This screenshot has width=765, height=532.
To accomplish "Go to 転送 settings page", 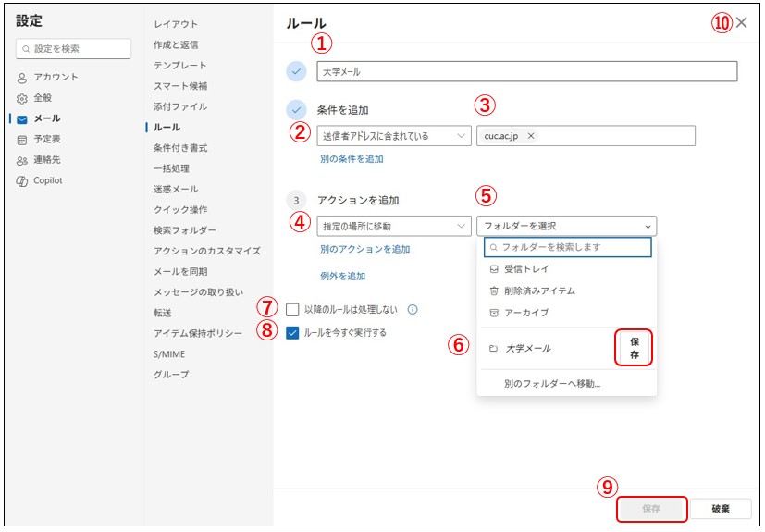I will click(164, 313).
